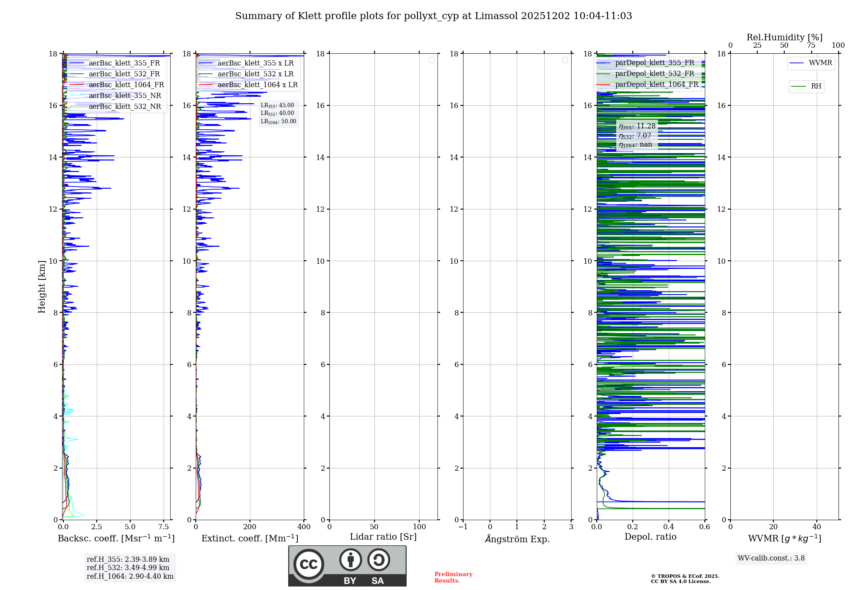
Task: Click the ShareAlike SA circular arrow icon
Action: click(x=378, y=560)
